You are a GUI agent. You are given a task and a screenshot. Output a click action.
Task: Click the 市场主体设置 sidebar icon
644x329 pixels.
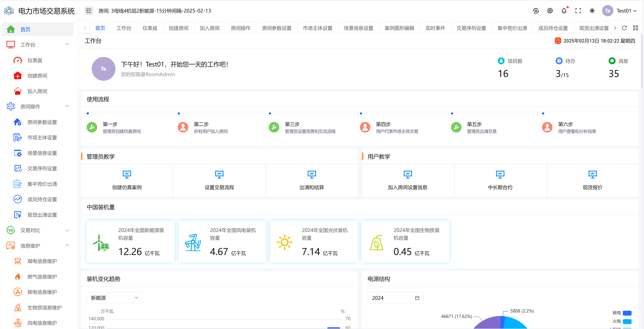click(18, 138)
